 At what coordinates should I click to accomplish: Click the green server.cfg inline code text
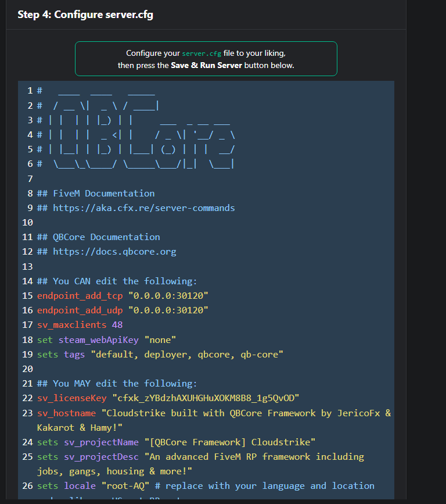coord(202,53)
